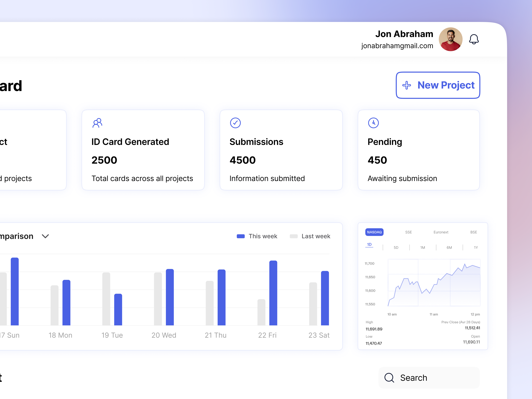The height and width of the screenshot is (399, 532).
Task: Click the Low value 11,470.47
Action: [x=374, y=343]
